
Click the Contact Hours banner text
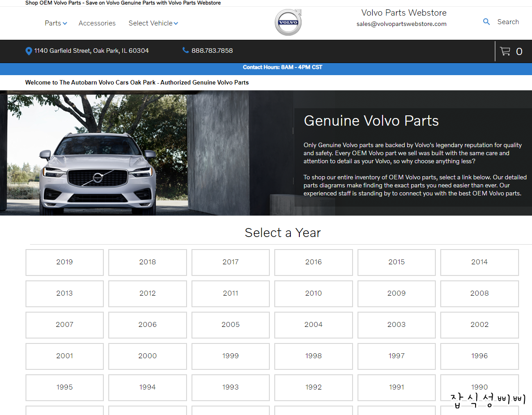pyautogui.click(x=283, y=67)
